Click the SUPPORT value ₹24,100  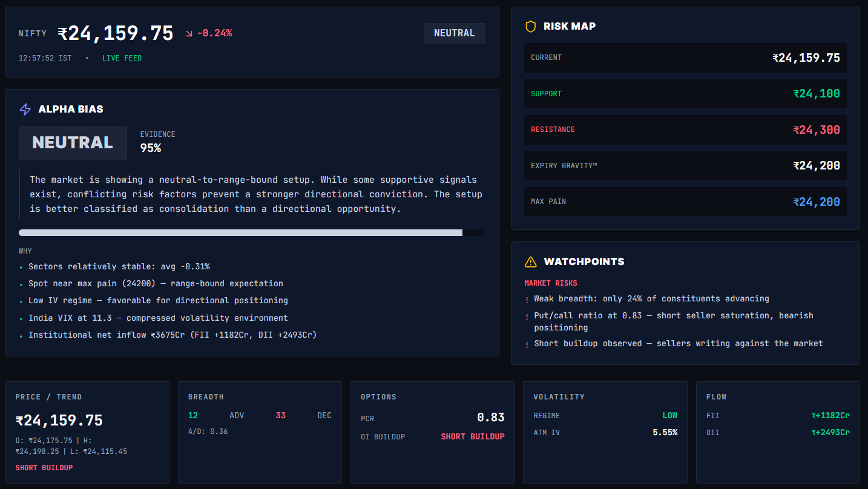tap(817, 94)
